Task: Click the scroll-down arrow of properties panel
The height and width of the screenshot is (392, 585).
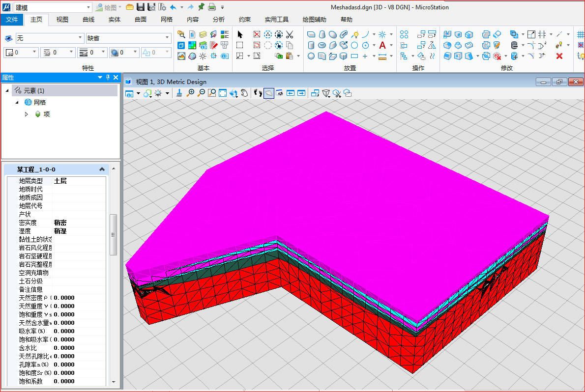Action: click(x=114, y=382)
